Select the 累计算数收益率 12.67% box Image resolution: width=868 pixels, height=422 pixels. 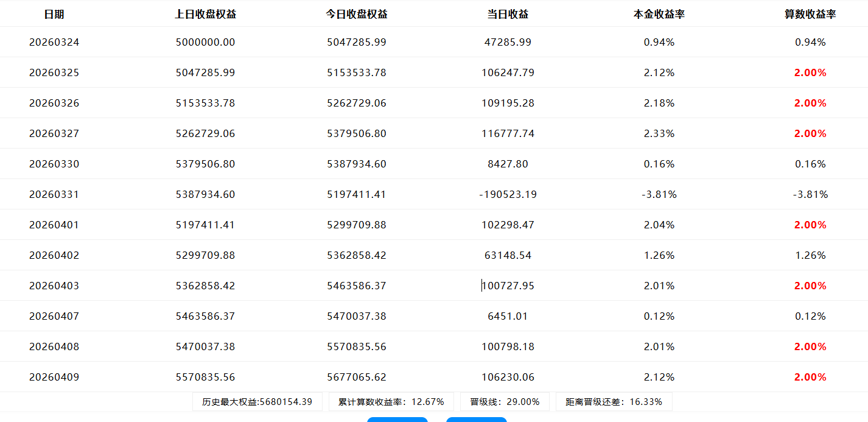point(391,402)
